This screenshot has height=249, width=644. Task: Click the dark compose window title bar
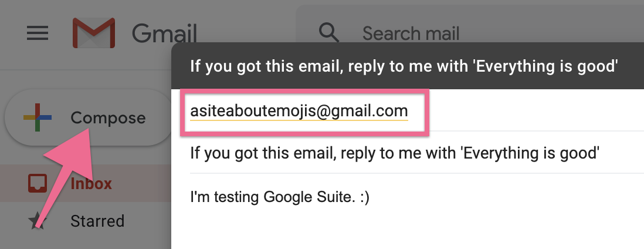pos(404,66)
